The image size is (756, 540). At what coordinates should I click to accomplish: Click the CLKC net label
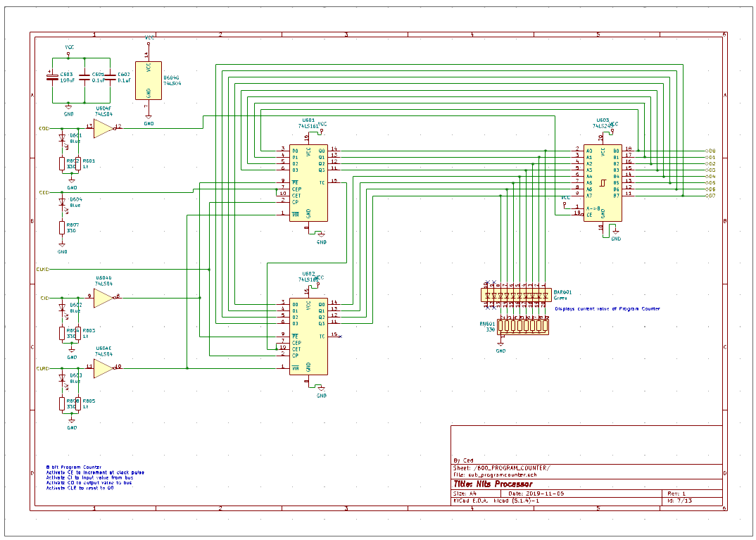tap(44, 269)
